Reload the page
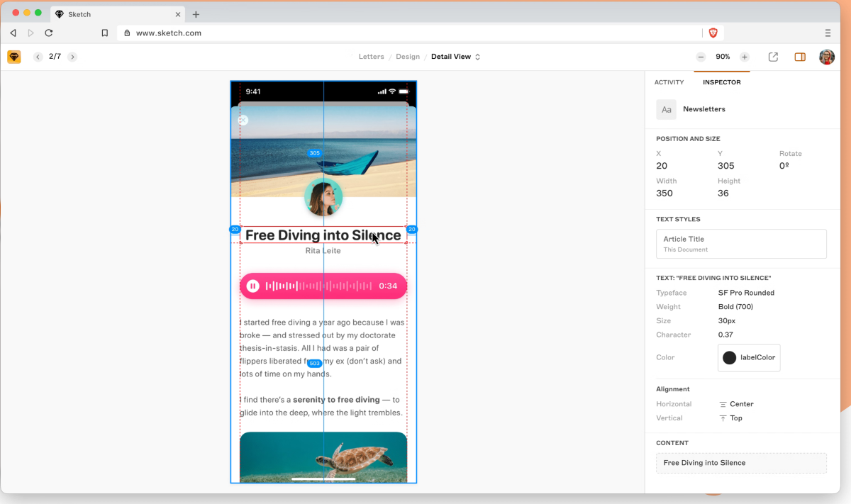The image size is (851, 504). point(49,33)
